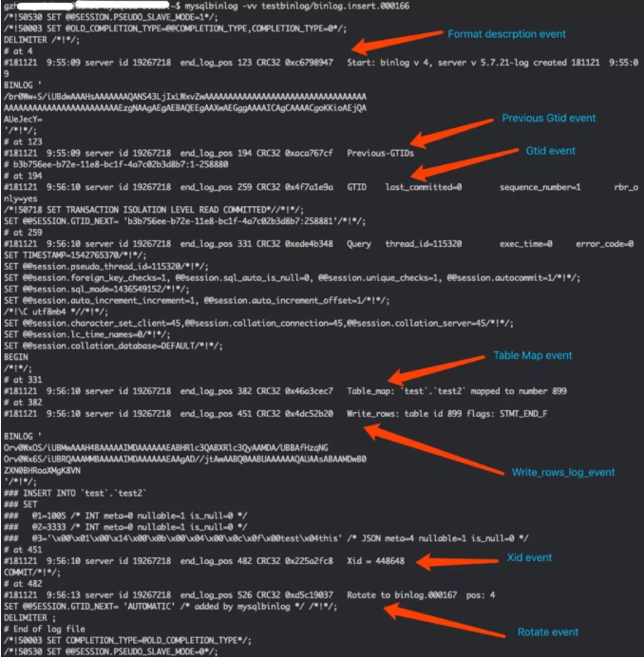
Task: Click the '# at 123' position line
Action: click(23, 141)
